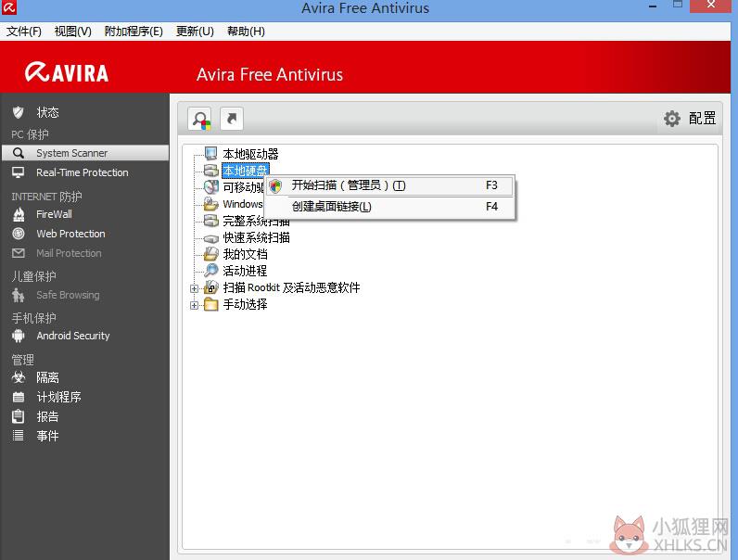Click the envelope icon beside Mail Protection

click(19, 253)
